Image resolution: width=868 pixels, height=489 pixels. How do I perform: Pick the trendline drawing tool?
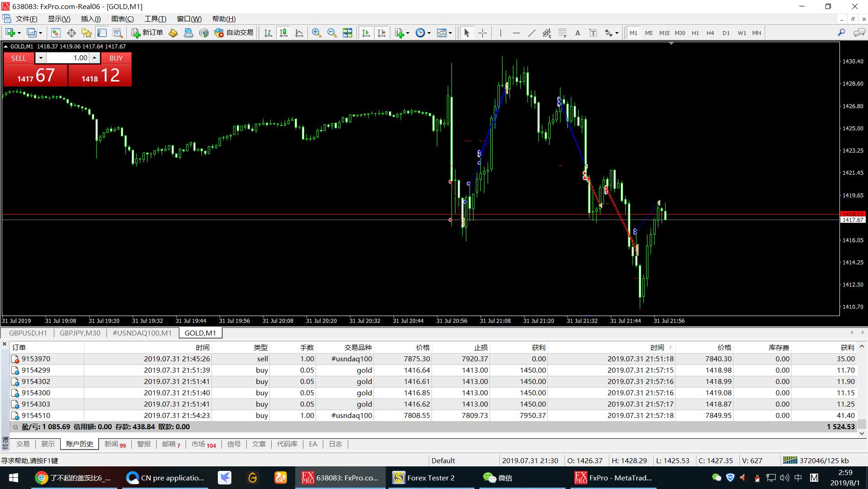point(532,33)
